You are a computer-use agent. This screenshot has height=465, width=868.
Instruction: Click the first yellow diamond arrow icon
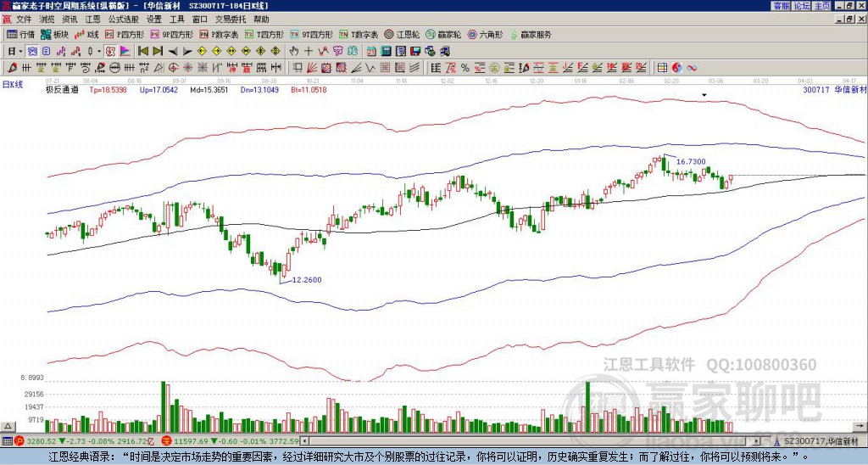(x=202, y=52)
